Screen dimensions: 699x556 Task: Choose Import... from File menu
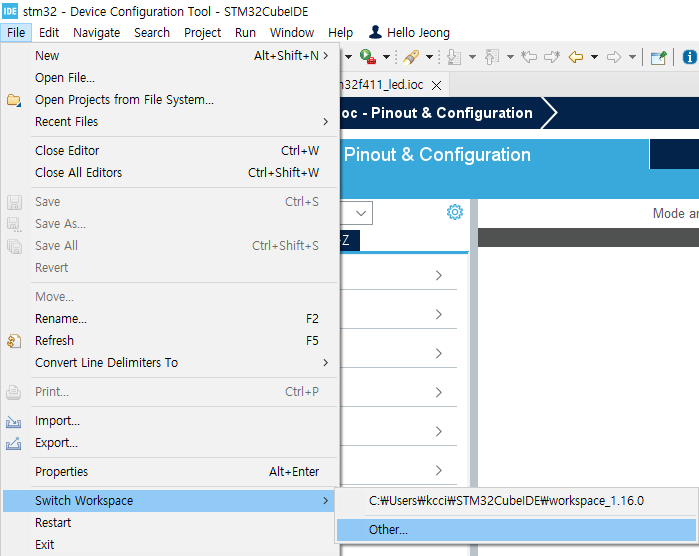pyautogui.click(x=169, y=420)
